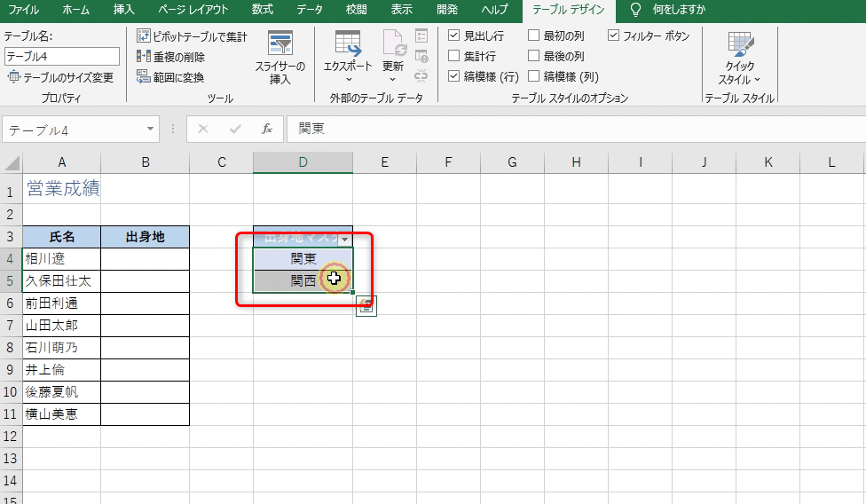Toggle the フィルター ボタン checkbox
The image size is (866, 504).
[x=614, y=36]
